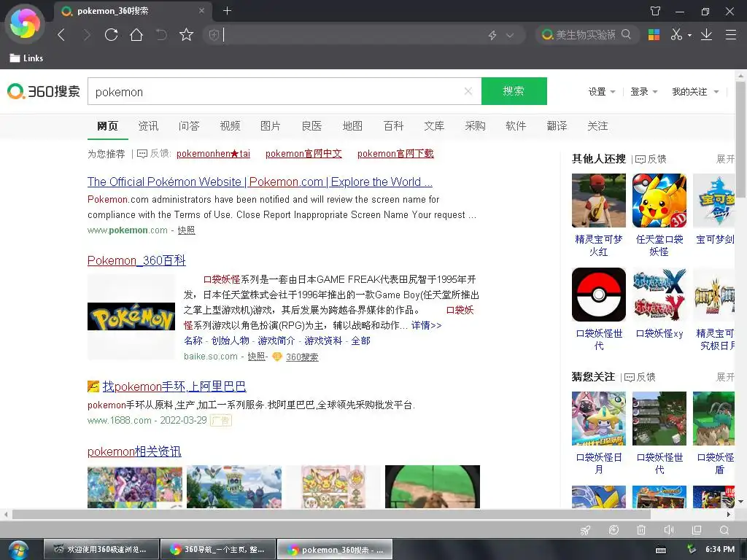Switch to the 问答 tab
Image resolution: width=747 pixels, height=560 pixels.
189,125
